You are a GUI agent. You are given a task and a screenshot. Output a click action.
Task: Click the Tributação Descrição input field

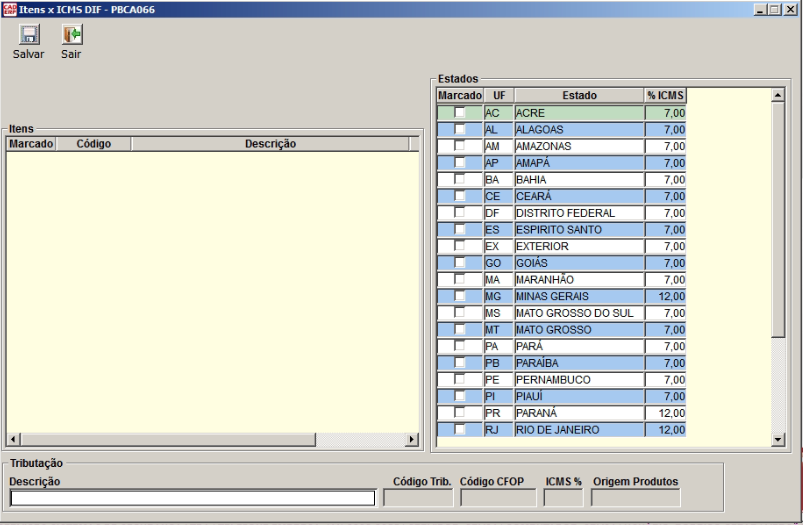click(193, 498)
